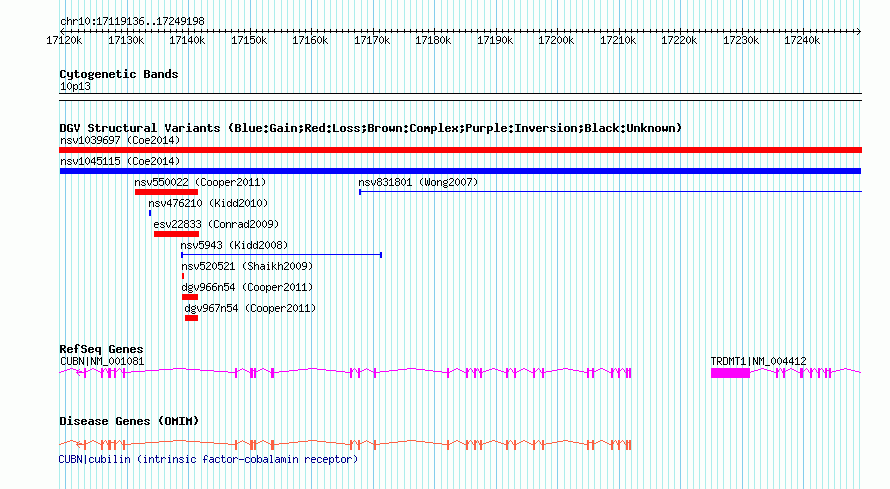This screenshot has height=489, width=890.
Task: Click the 17140k ruler tick label
Action: [187, 40]
